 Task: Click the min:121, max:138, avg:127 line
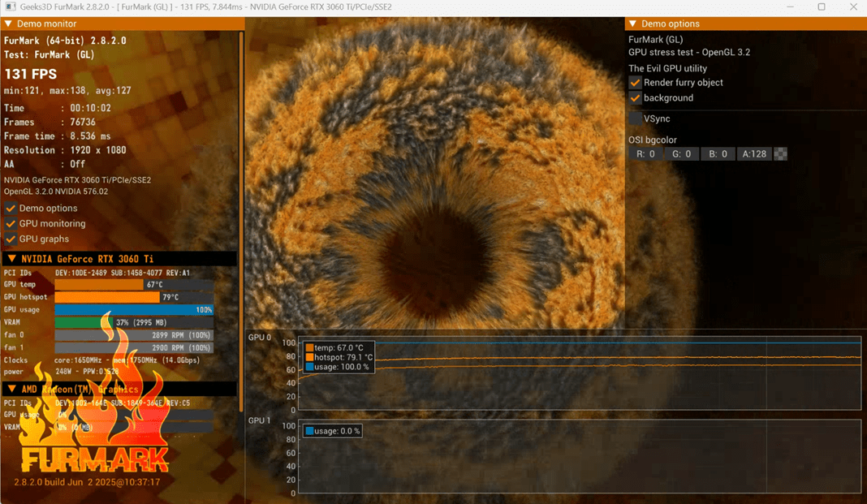(67, 91)
